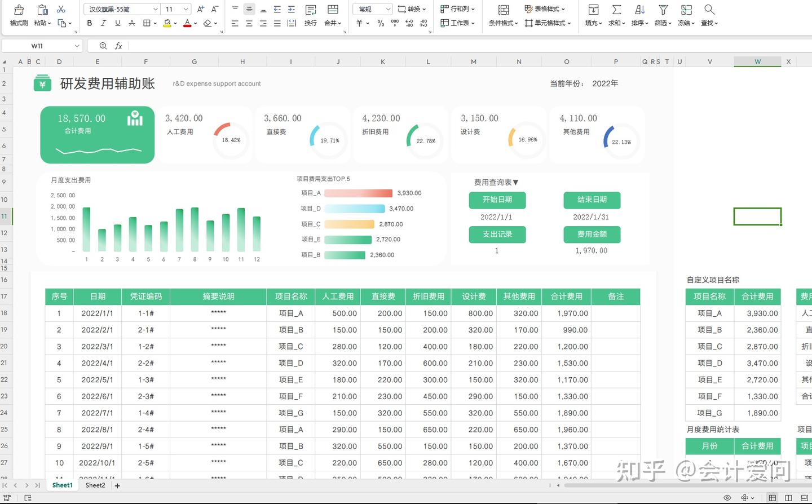Screen dimensions: 812x504
Task: Click the right-align text icon
Action: [x=263, y=23]
